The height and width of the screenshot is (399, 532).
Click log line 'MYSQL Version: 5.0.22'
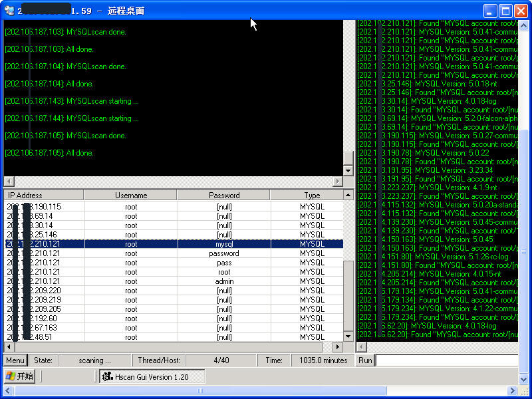point(424,153)
